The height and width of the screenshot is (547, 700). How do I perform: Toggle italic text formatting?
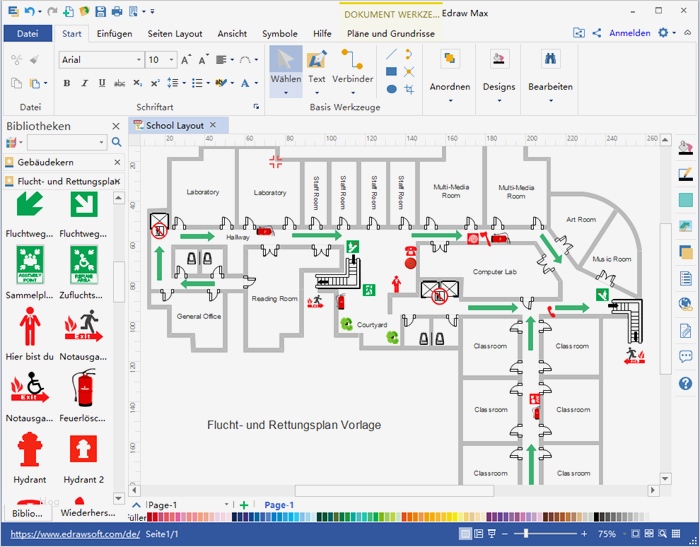84,83
